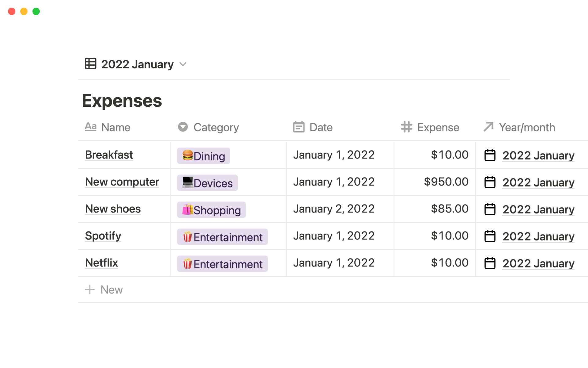Image resolution: width=588 pixels, height=368 pixels.
Task: Select the Dining category tag
Action: pos(204,156)
